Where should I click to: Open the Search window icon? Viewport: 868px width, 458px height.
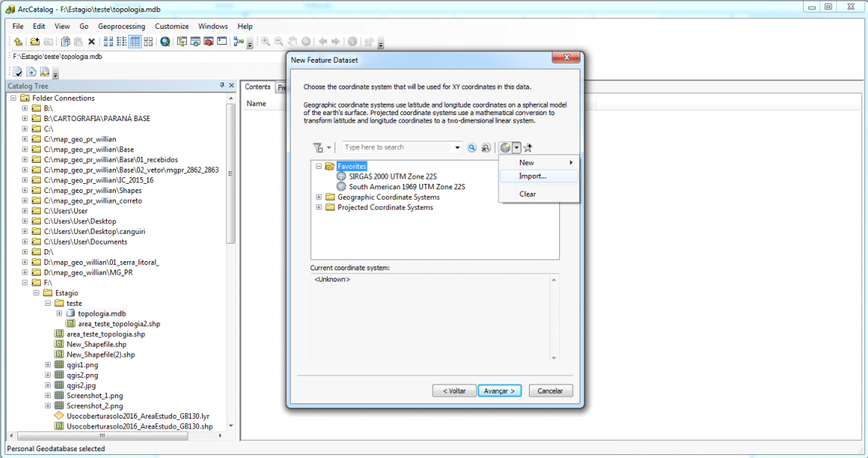[194, 42]
